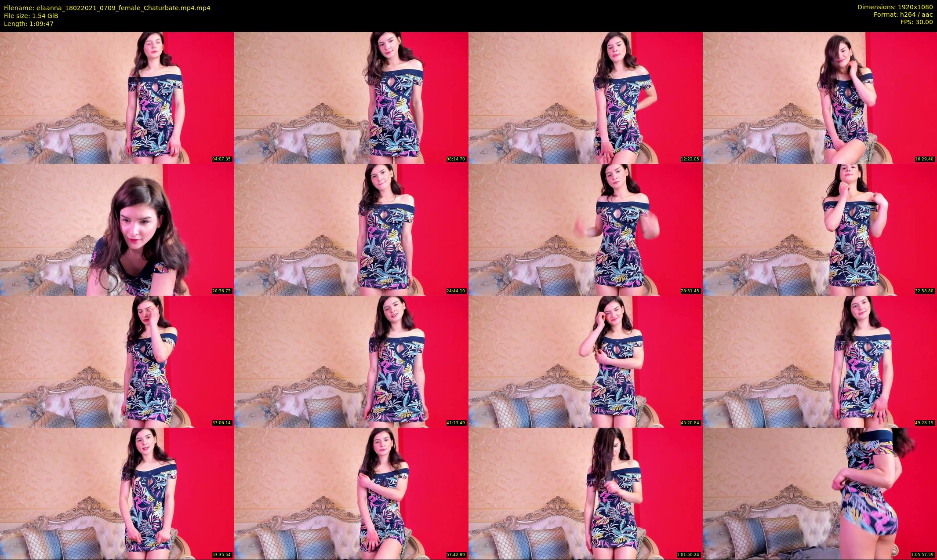Open the thumbnail stamped 28:51.45
Image resolution: width=937 pixels, height=560 pixels.
(585, 229)
